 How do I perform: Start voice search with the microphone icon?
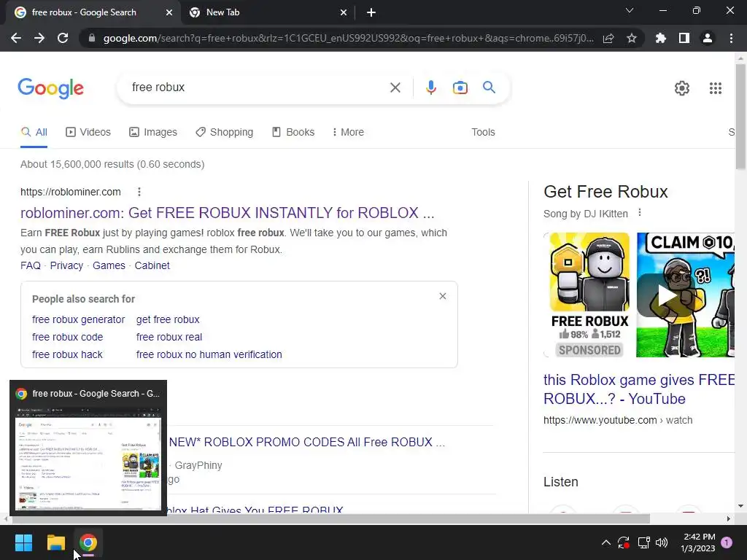[430, 87]
